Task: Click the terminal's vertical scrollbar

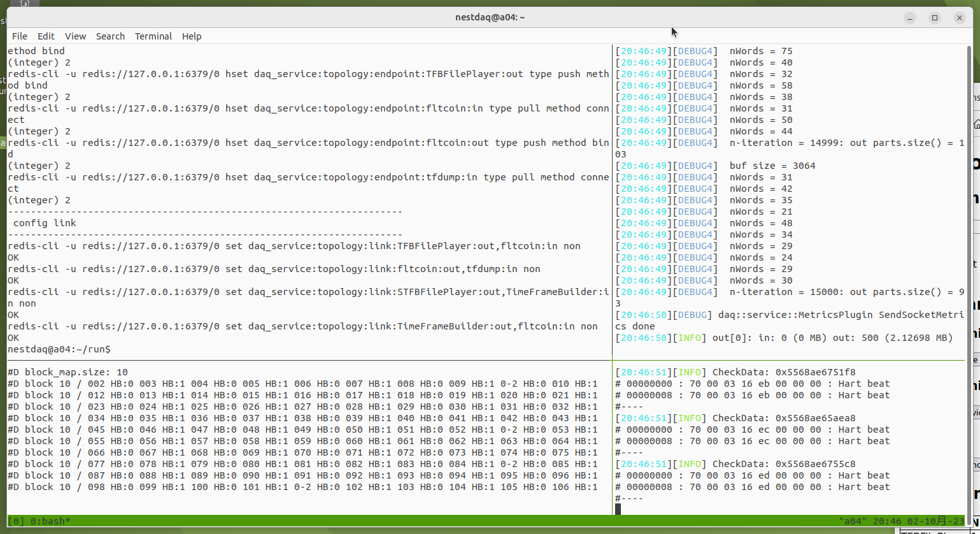Action: point(969,191)
